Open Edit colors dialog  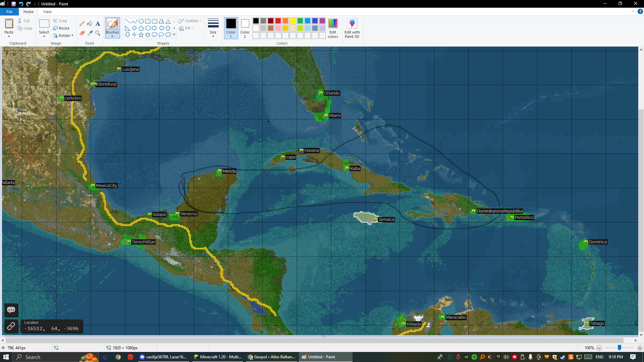333,28
